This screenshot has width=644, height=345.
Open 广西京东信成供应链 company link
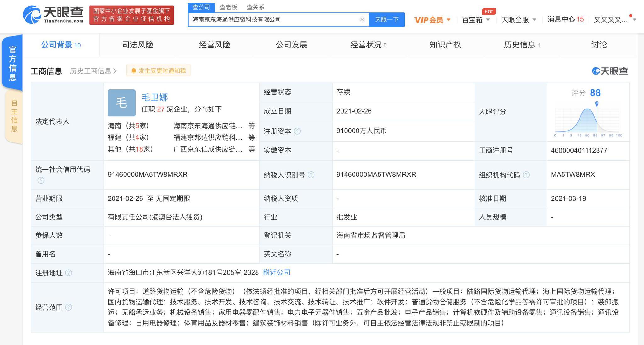(x=208, y=149)
